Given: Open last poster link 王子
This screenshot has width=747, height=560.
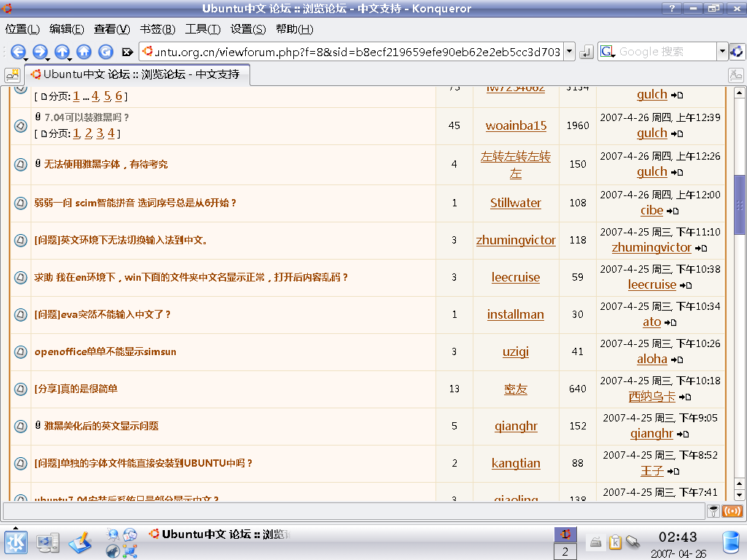Looking at the screenshot, I should [652, 471].
